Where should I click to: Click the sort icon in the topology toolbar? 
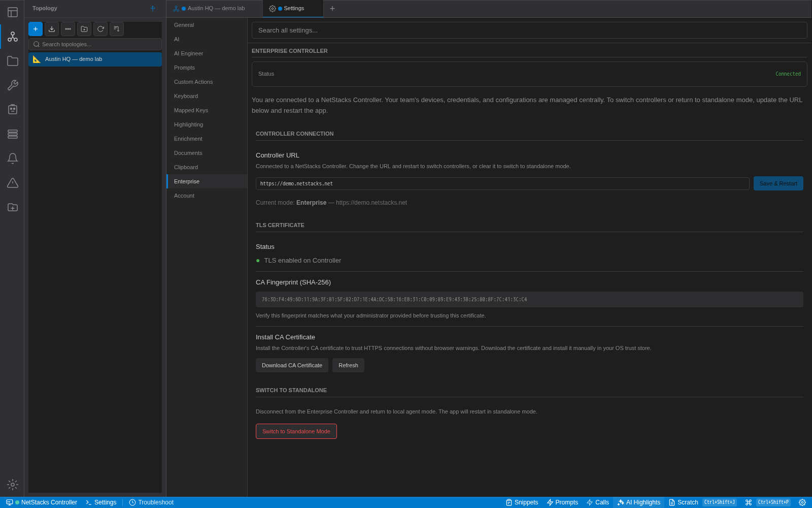coord(117,29)
